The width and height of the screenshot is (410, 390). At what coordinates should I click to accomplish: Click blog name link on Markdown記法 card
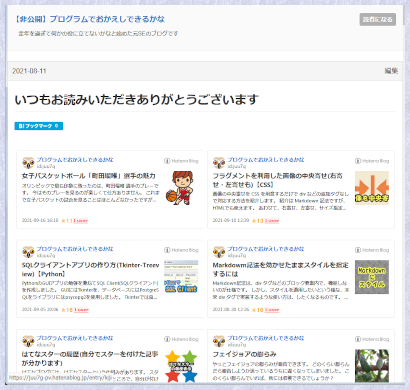(266, 249)
